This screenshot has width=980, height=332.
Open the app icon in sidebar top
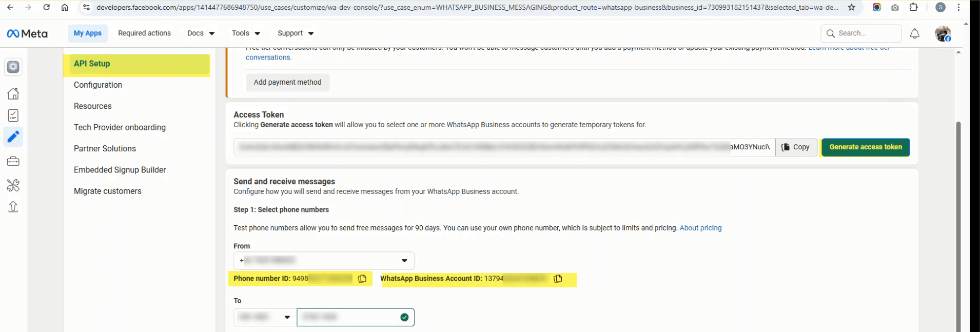pyautogui.click(x=13, y=67)
